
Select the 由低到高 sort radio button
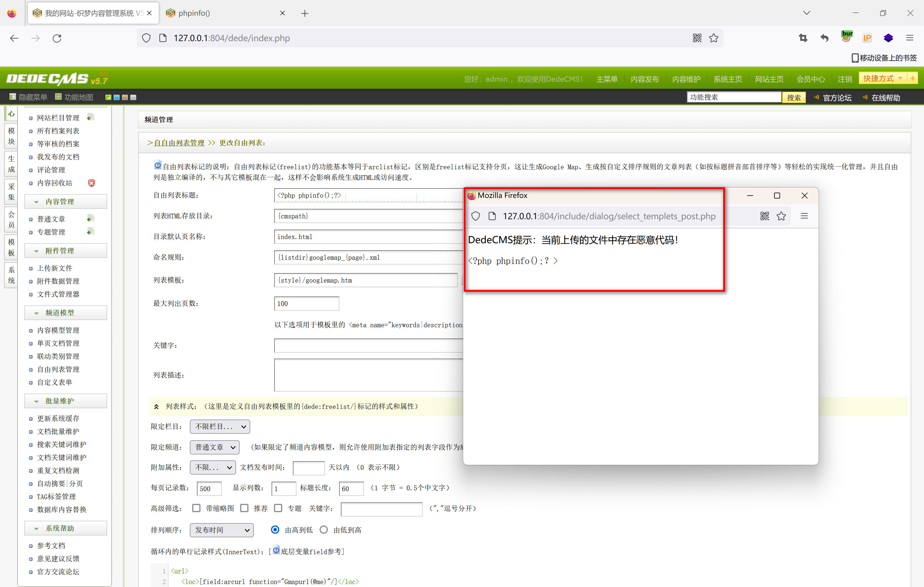(x=323, y=530)
